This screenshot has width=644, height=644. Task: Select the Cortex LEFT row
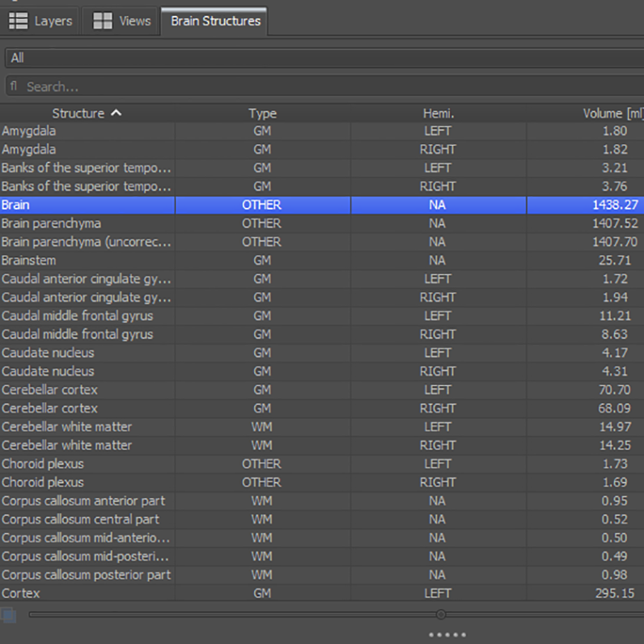tap(322, 593)
